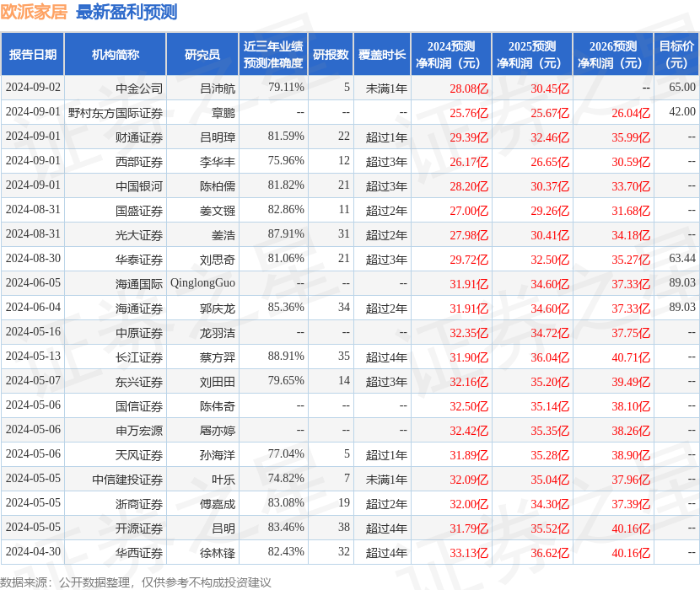Click the 63.44 target price
700x590 pixels.
coord(682,258)
